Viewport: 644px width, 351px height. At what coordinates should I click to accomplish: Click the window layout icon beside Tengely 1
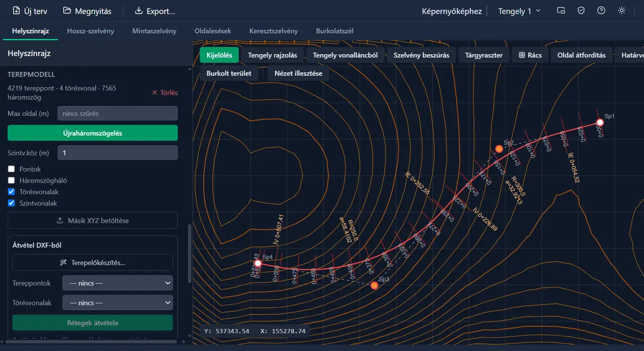click(x=561, y=11)
